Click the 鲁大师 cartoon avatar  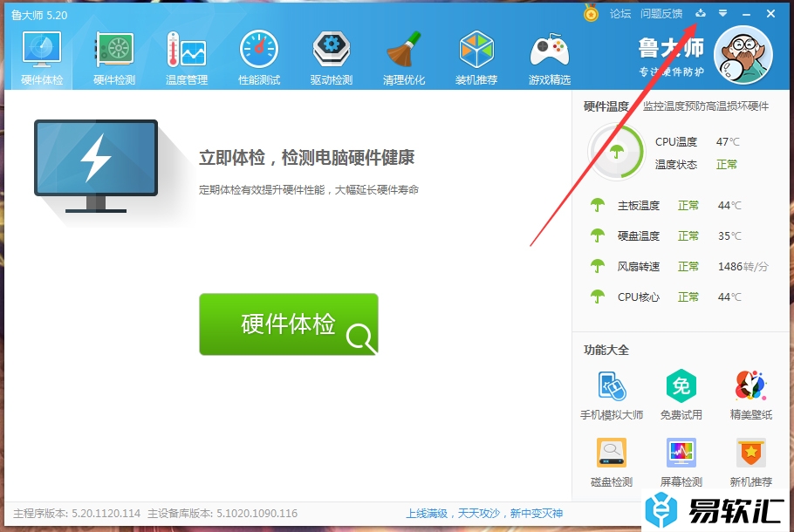743,56
